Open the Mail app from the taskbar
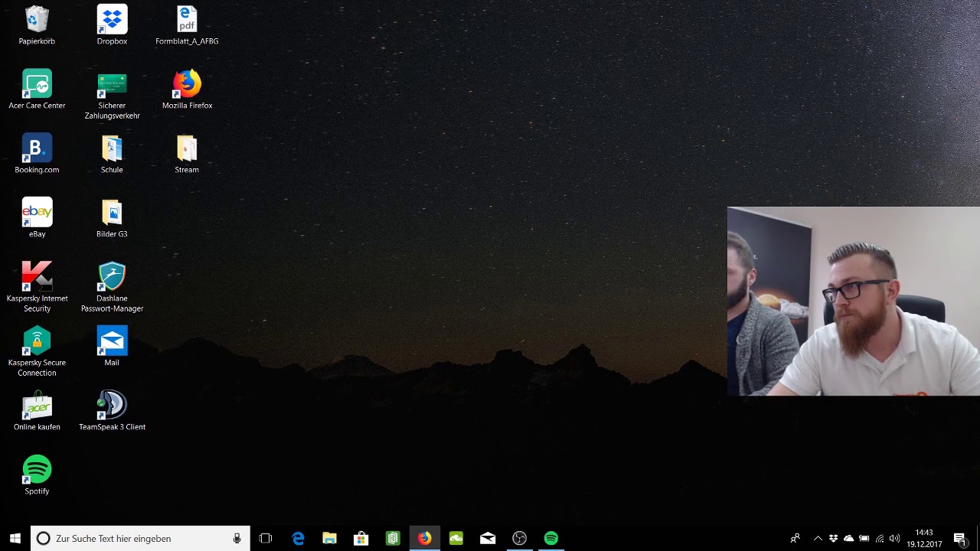Screen dimensions: 980x551 488,539
